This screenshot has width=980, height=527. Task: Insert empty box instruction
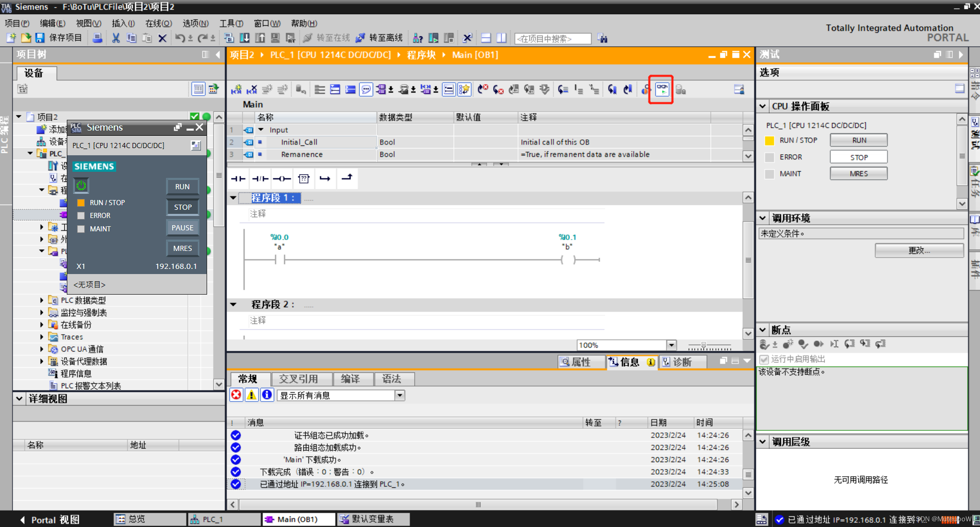[x=304, y=178]
